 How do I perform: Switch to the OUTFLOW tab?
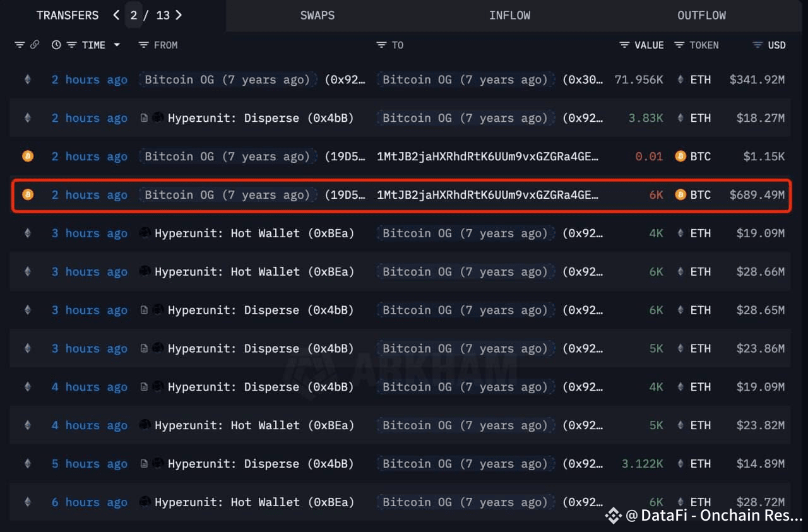701,15
